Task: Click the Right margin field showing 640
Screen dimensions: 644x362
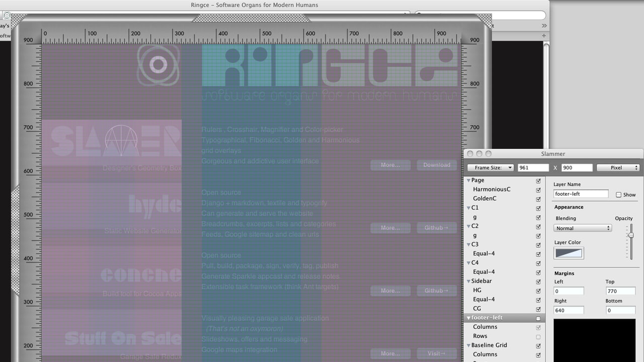Action: (x=569, y=310)
